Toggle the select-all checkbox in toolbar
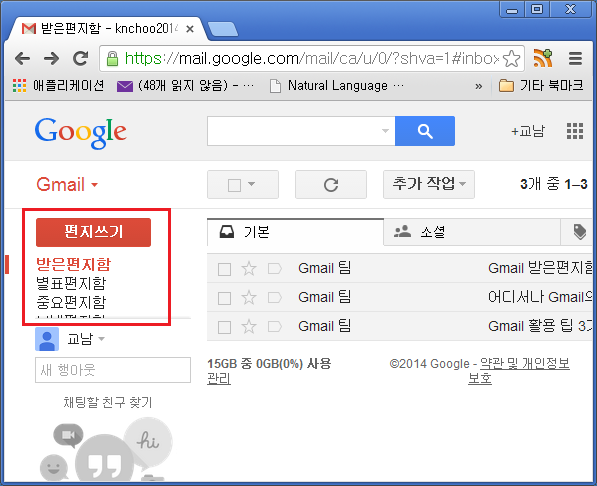Image resolution: width=597 pixels, height=486 pixels. point(234,185)
